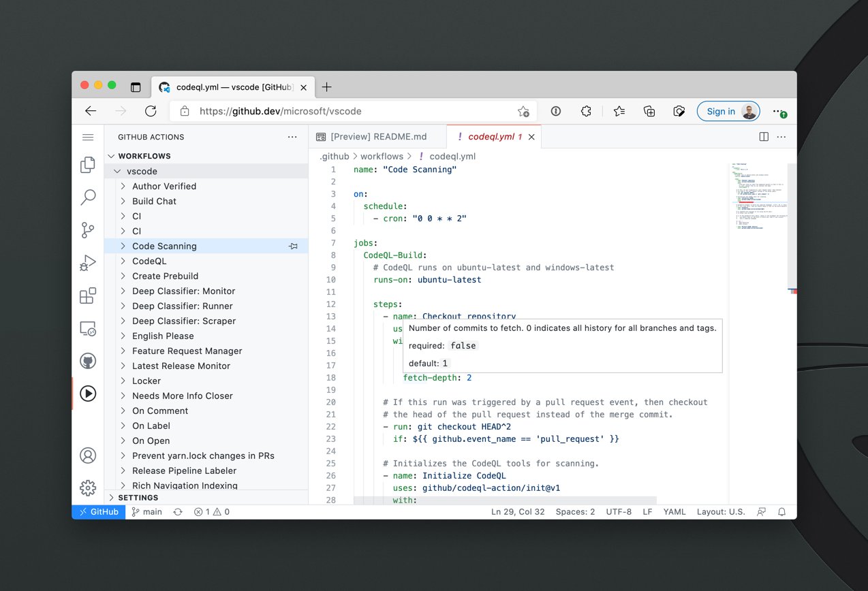Open the Explorer view in activity bar
The image size is (868, 591).
(x=88, y=165)
